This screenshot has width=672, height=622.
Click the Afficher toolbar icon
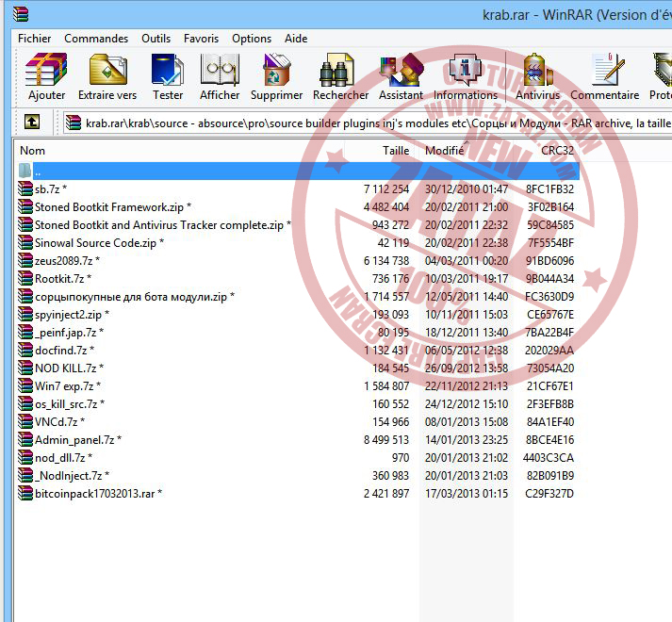coord(220,70)
